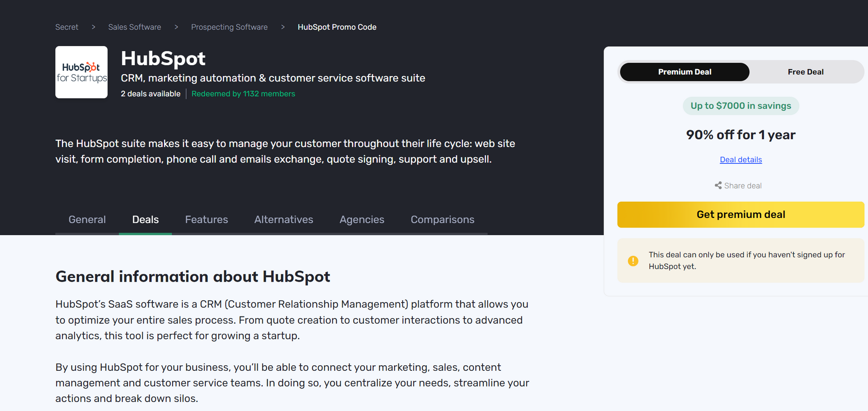Viewport: 868px width, 411px height.
Task: Click the signup restriction notice text
Action: pos(747,260)
